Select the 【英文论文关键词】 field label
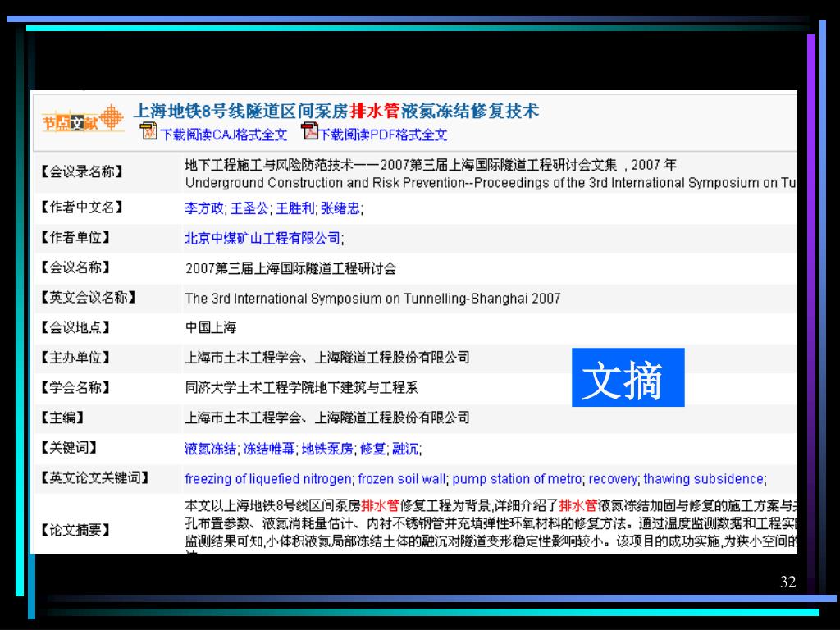 pyautogui.click(x=95, y=477)
